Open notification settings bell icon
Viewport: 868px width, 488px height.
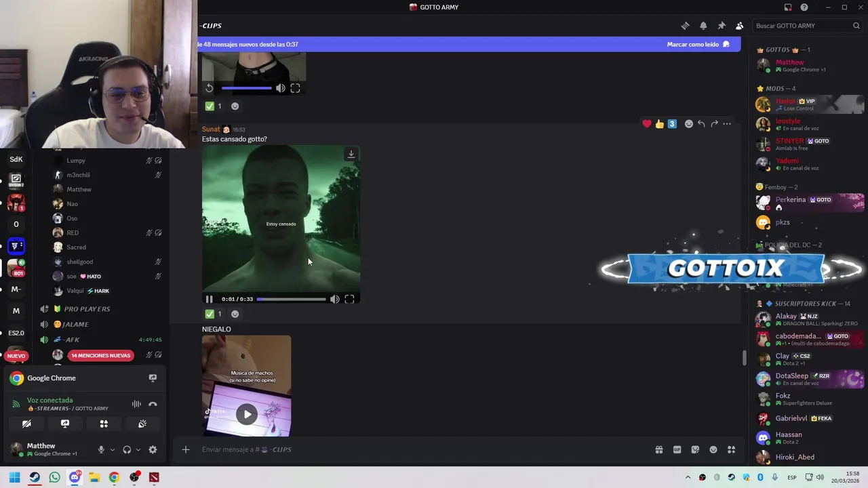click(x=703, y=26)
